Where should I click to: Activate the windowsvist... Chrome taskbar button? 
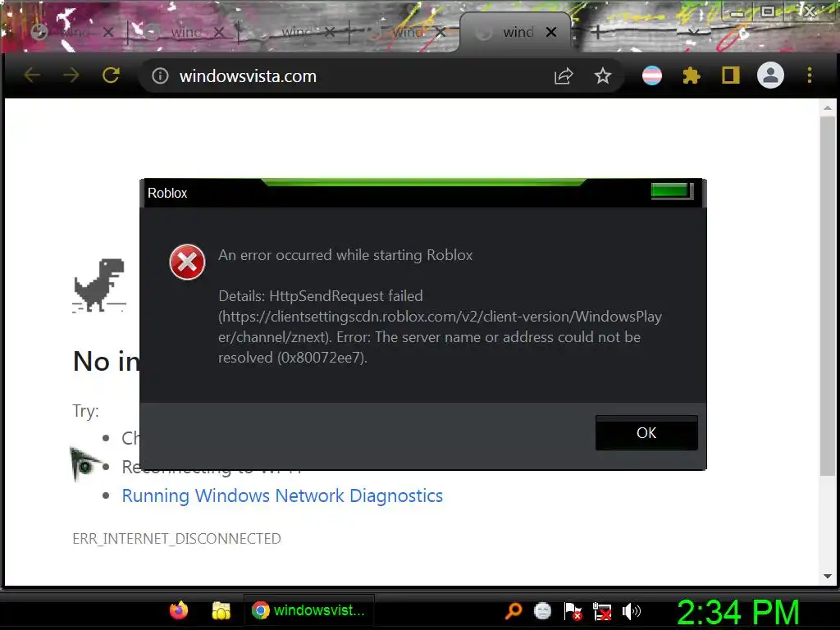309,610
